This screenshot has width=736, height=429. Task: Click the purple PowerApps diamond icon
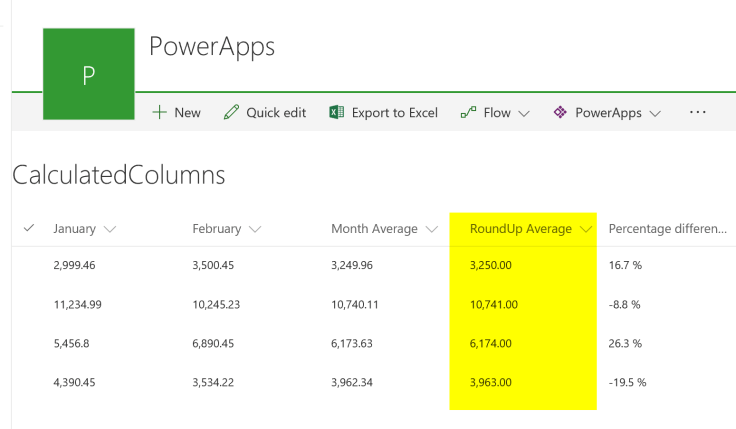click(560, 113)
